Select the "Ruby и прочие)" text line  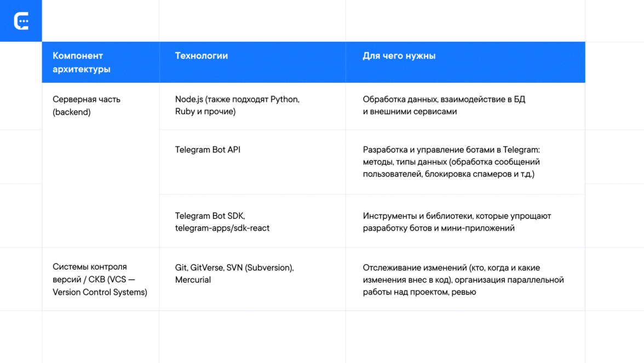point(205,112)
